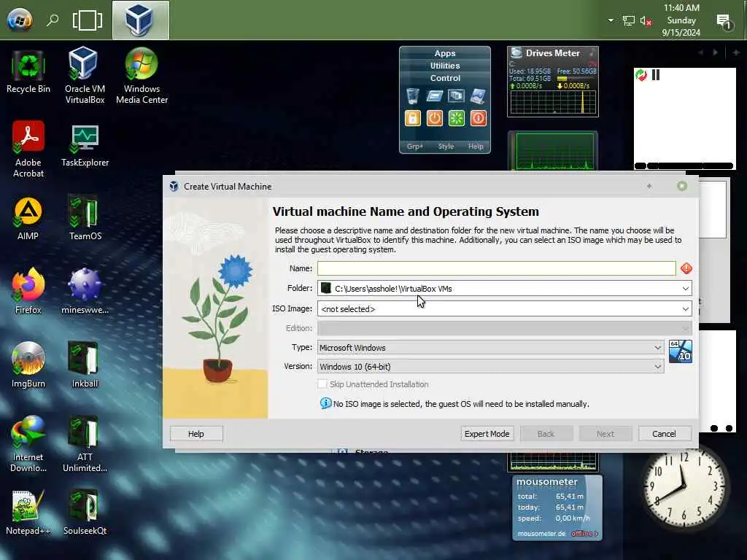Viewport: 747px width, 560px height.
Task: Click the network tray icon
Action: tap(628, 20)
